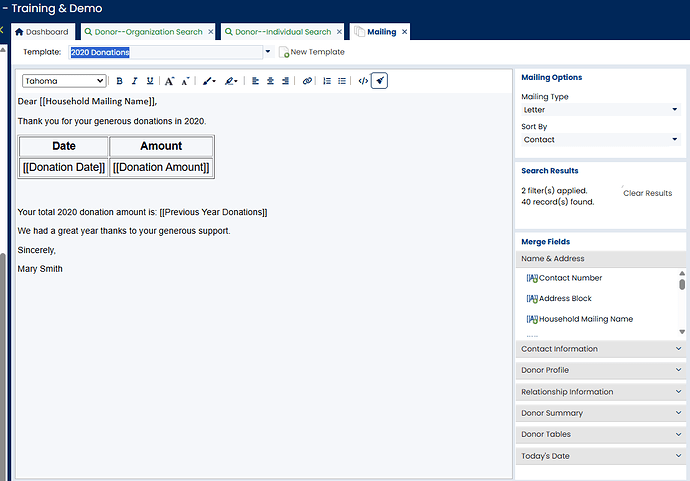Open the Sort By dropdown
Image resolution: width=690 pixels, height=481 pixels.
click(601, 140)
